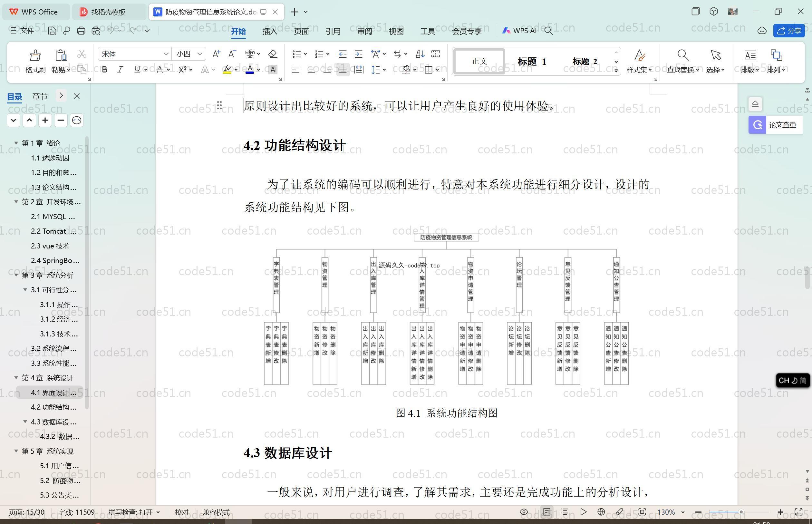The height and width of the screenshot is (524, 812).
Task: Open the Arrange (排列) tool
Action: (x=776, y=61)
